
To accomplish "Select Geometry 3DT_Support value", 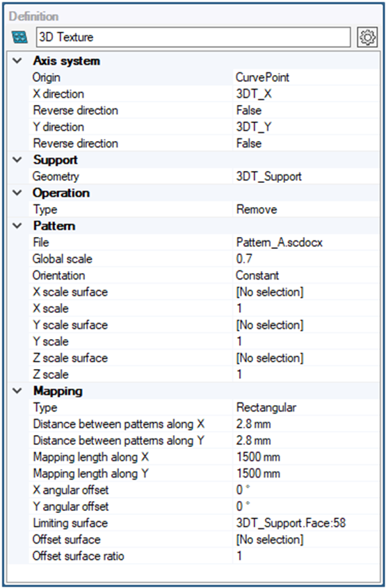I will [306, 177].
